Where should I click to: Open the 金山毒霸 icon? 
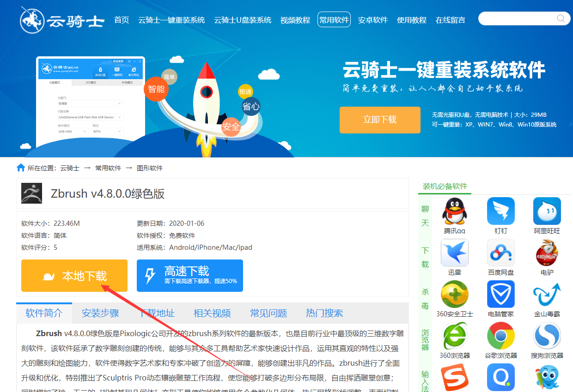coord(547,295)
